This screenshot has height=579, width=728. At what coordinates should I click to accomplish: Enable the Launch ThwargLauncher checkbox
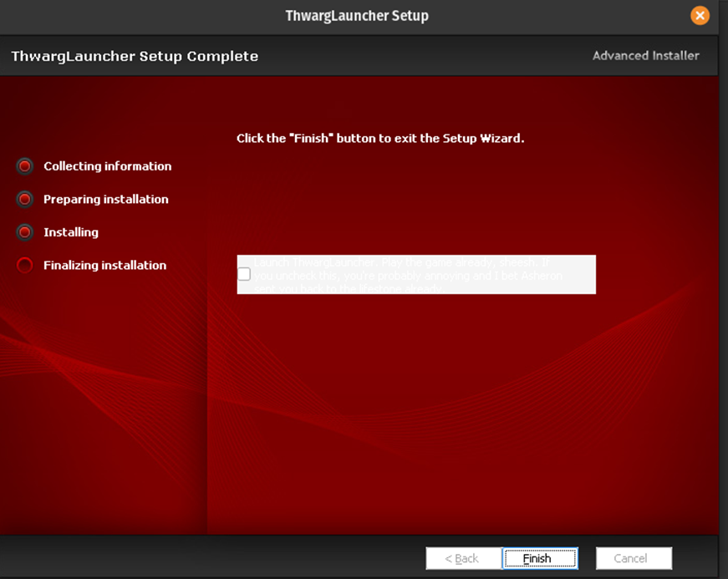pyautogui.click(x=244, y=274)
